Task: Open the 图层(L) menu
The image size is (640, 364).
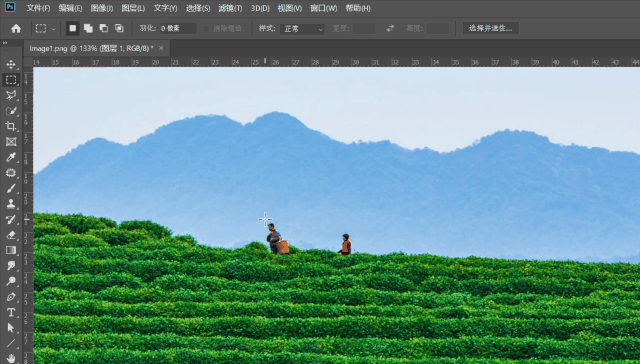Action: [133, 8]
